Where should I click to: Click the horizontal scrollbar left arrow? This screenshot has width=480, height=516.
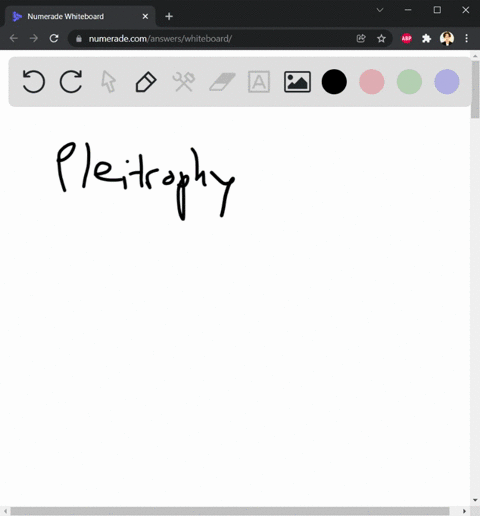(5, 511)
